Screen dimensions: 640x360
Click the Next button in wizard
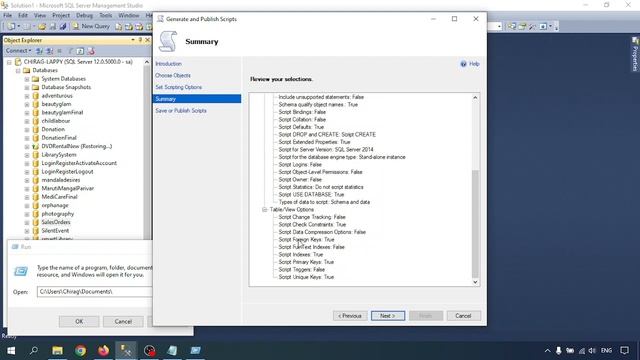[388, 316]
